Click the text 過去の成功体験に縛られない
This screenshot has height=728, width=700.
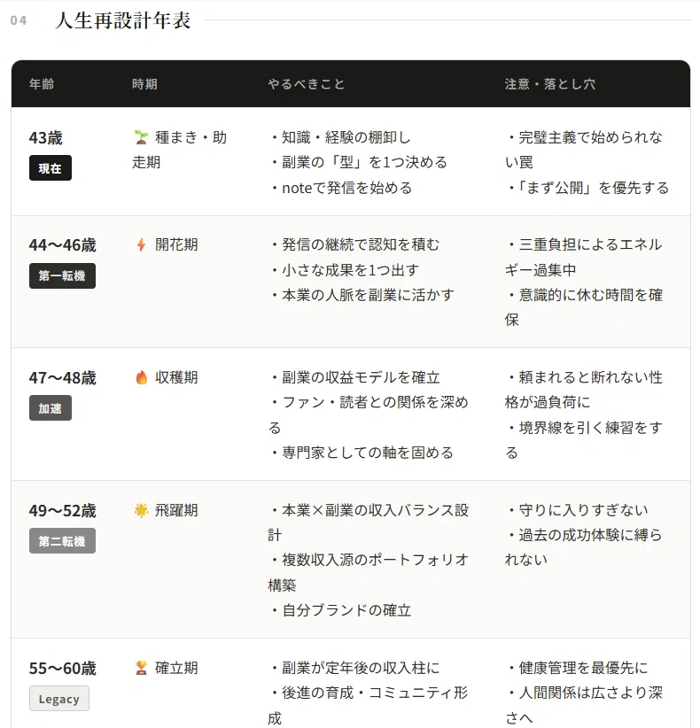click(x=584, y=547)
